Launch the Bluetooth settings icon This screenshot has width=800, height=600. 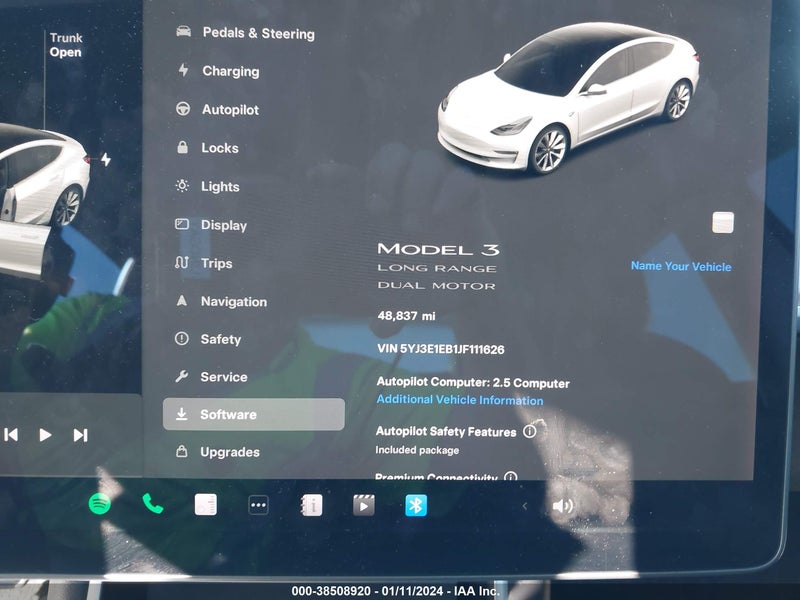416,505
